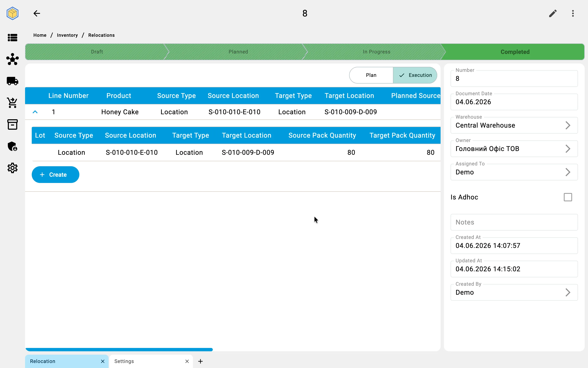Add a new tab with plus icon
The height and width of the screenshot is (368, 588).
pyautogui.click(x=200, y=361)
